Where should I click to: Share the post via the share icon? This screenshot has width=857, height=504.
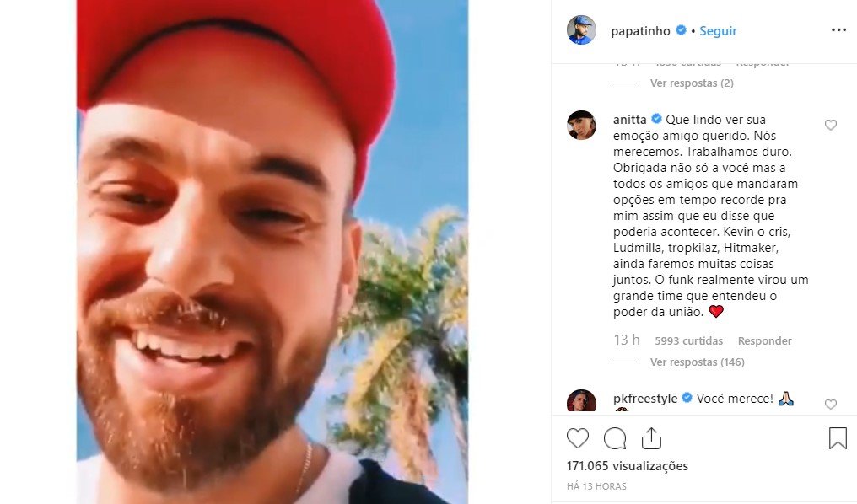point(651,438)
